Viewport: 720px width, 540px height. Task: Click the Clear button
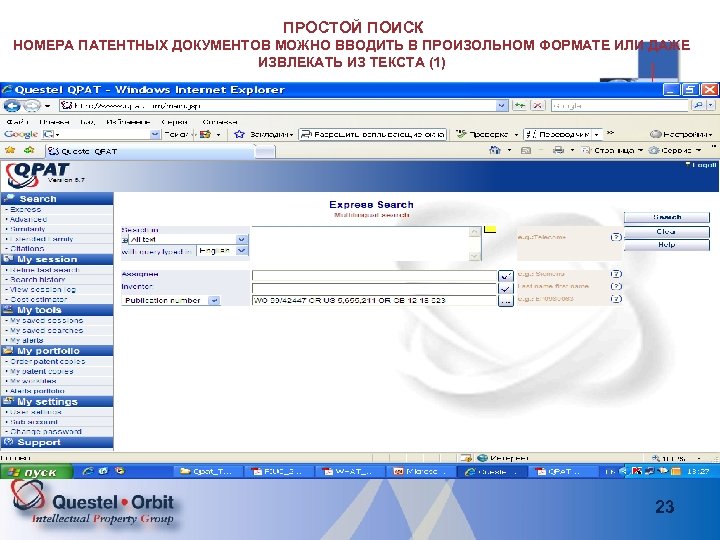tap(666, 231)
